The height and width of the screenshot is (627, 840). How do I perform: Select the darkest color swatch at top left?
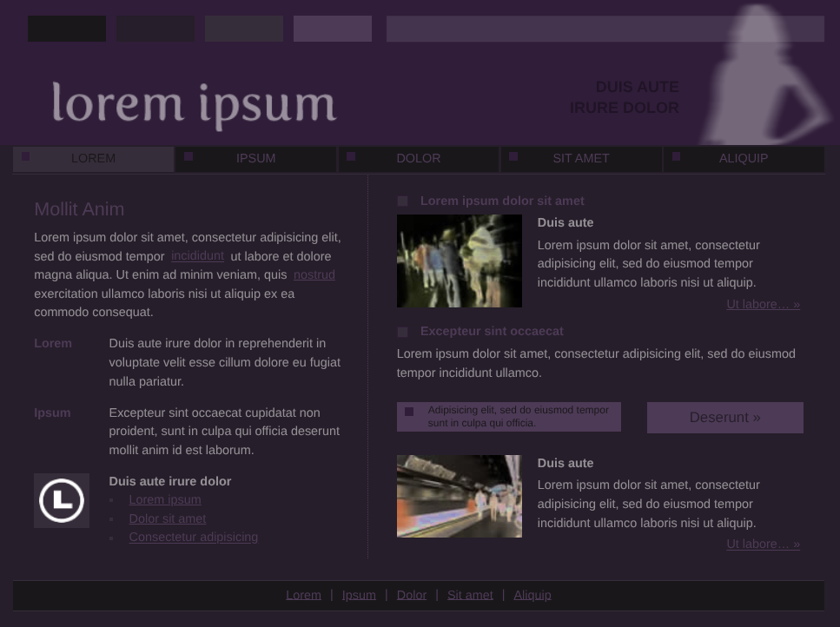pos(67,29)
